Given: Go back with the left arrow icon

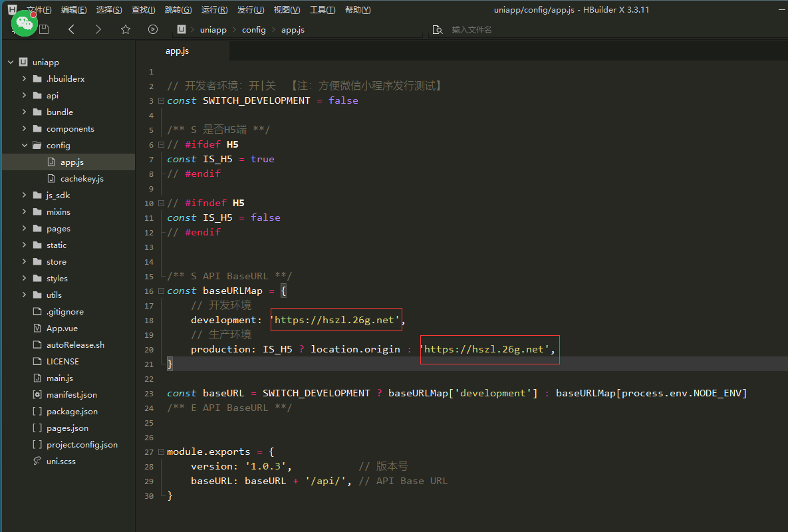Looking at the screenshot, I should [x=71, y=30].
